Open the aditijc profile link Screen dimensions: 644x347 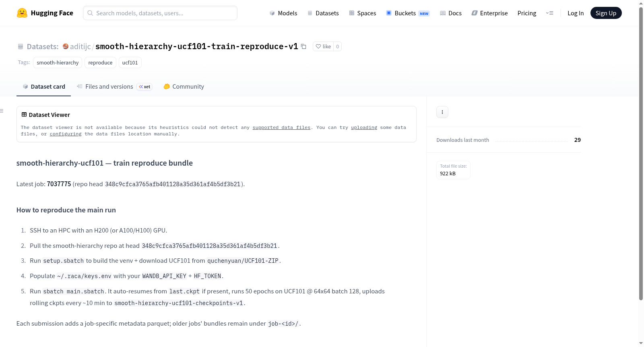click(80, 47)
